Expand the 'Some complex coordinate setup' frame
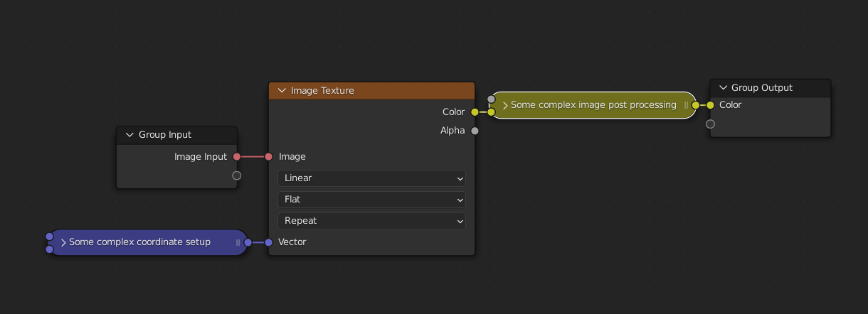 coord(63,242)
